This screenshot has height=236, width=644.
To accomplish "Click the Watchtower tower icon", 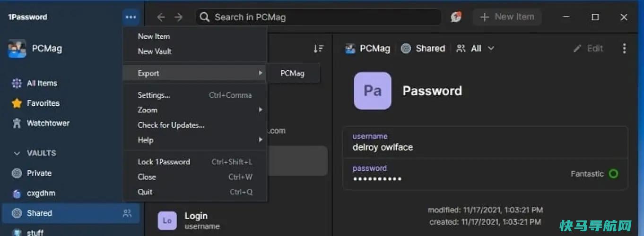I will click(x=17, y=124).
